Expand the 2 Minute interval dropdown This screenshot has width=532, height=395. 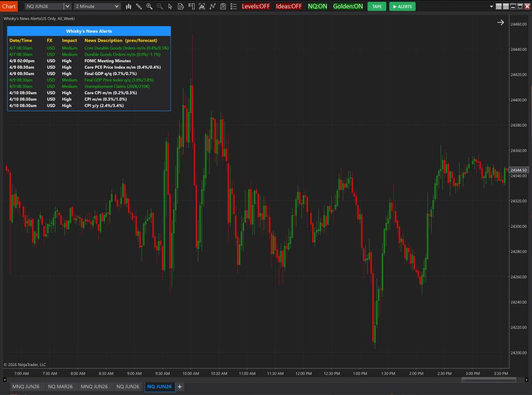click(116, 7)
